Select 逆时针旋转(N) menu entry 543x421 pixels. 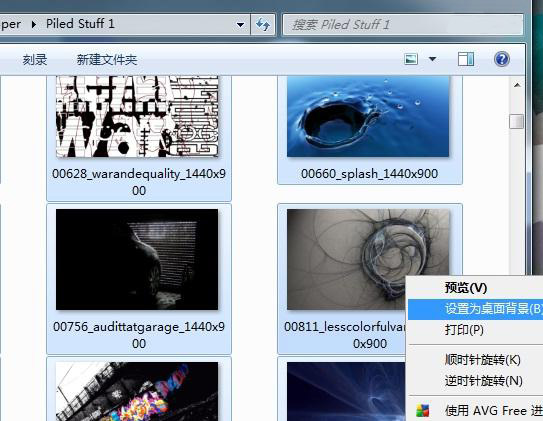484,381
